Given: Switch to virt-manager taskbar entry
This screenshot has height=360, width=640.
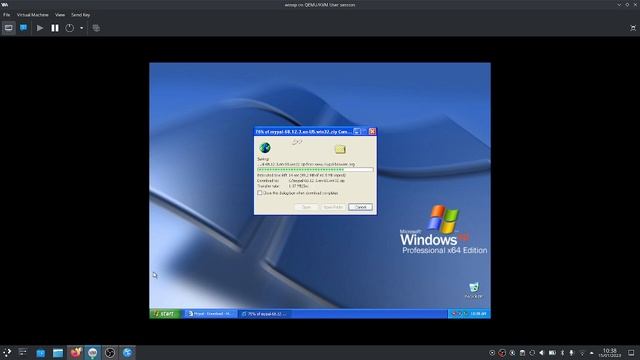Looking at the screenshot, I should pos(93,353).
